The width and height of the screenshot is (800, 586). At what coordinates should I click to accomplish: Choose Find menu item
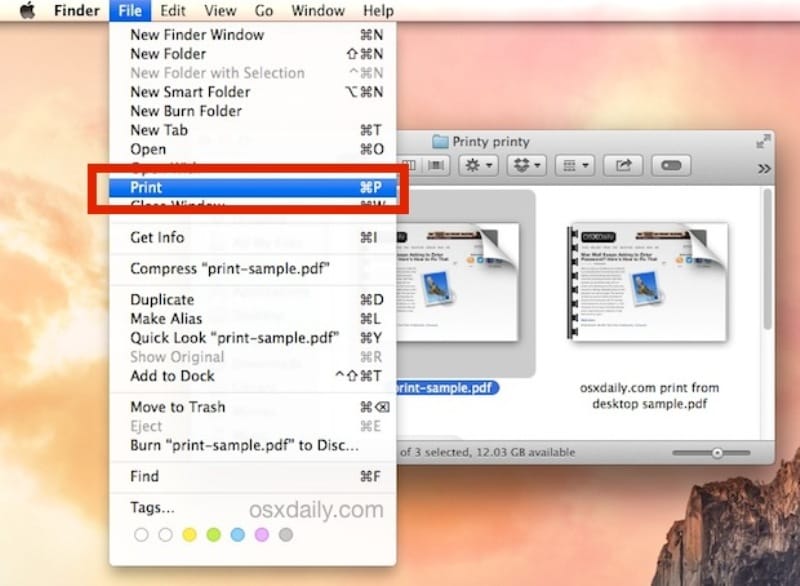[x=253, y=476]
